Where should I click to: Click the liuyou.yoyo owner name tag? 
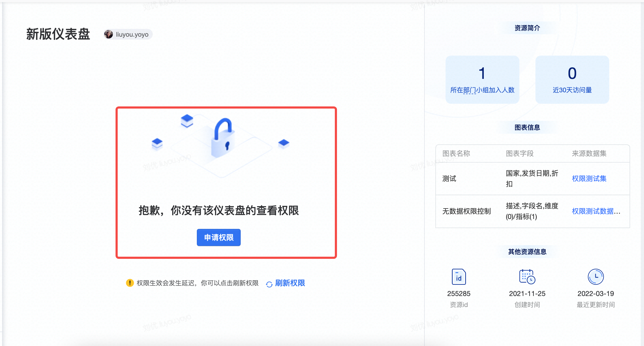pyautogui.click(x=132, y=34)
